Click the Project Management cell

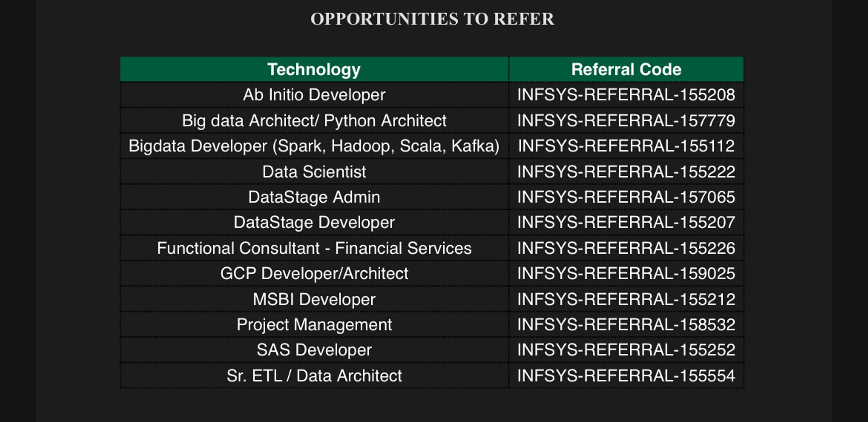point(314,325)
